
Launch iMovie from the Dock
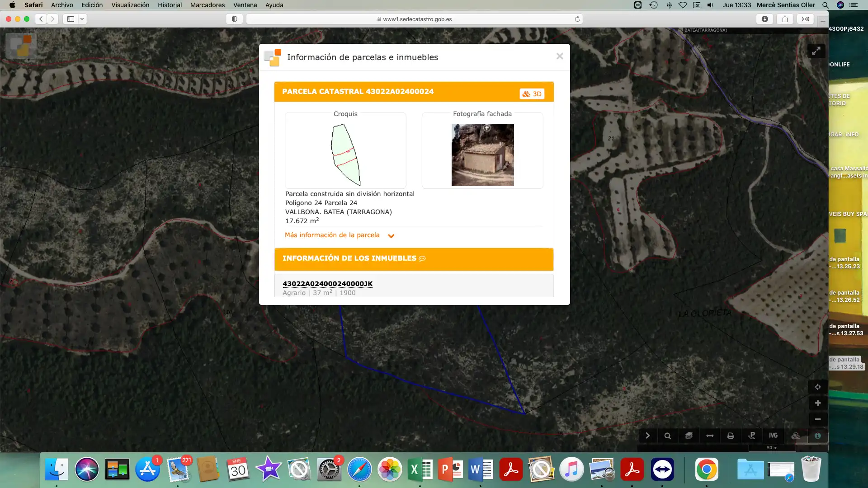[269, 470]
